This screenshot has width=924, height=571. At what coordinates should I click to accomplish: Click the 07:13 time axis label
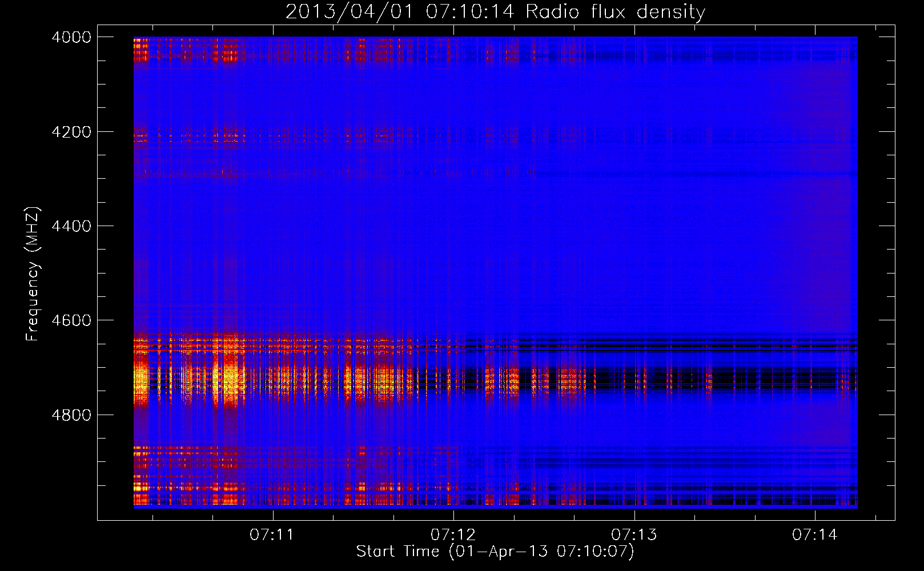pyautogui.click(x=634, y=534)
